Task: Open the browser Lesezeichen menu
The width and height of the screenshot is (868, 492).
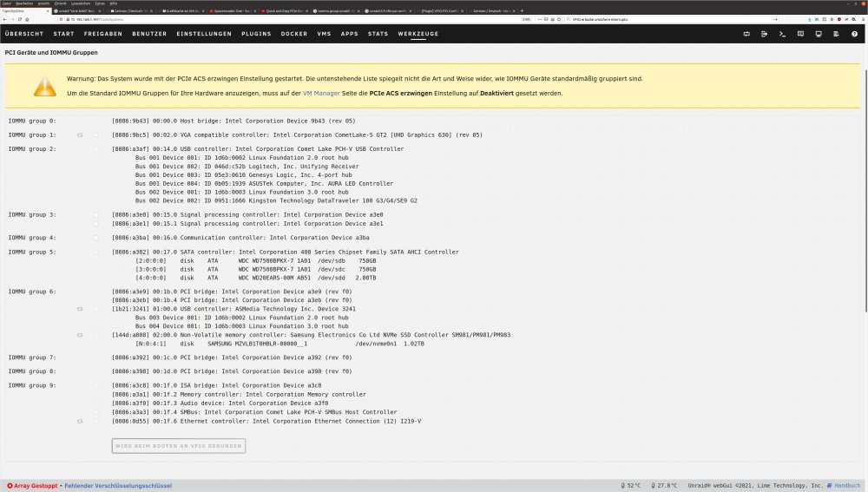Action: pyautogui.click(x=81, y=3)
